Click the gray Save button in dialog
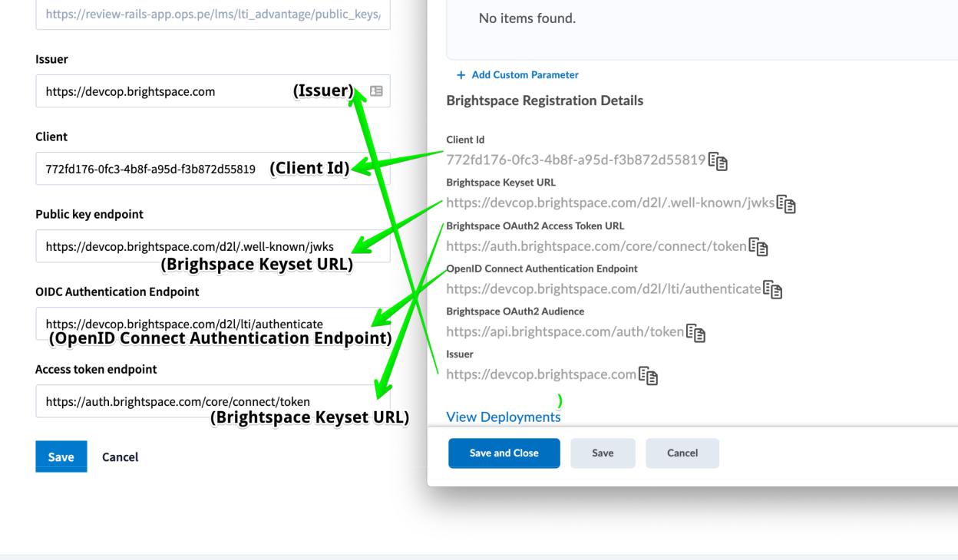958x560 pixels. pyautogui.click(x=603, y=453)
